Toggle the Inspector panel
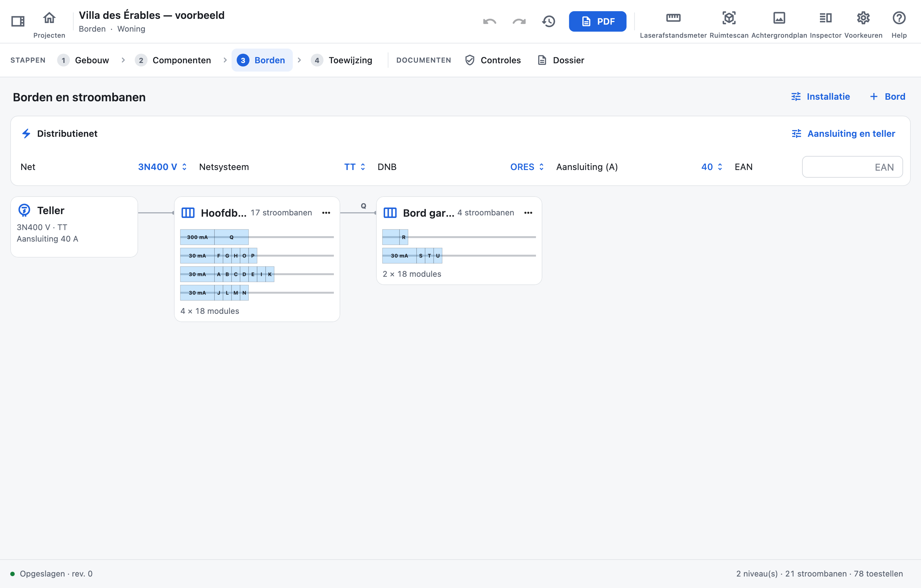 pos(825,25)
